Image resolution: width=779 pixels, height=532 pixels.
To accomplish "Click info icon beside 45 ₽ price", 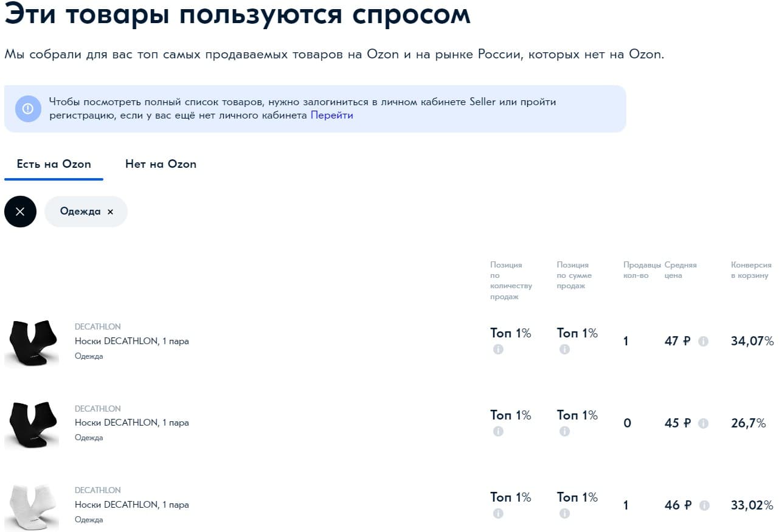I will 703,423.
